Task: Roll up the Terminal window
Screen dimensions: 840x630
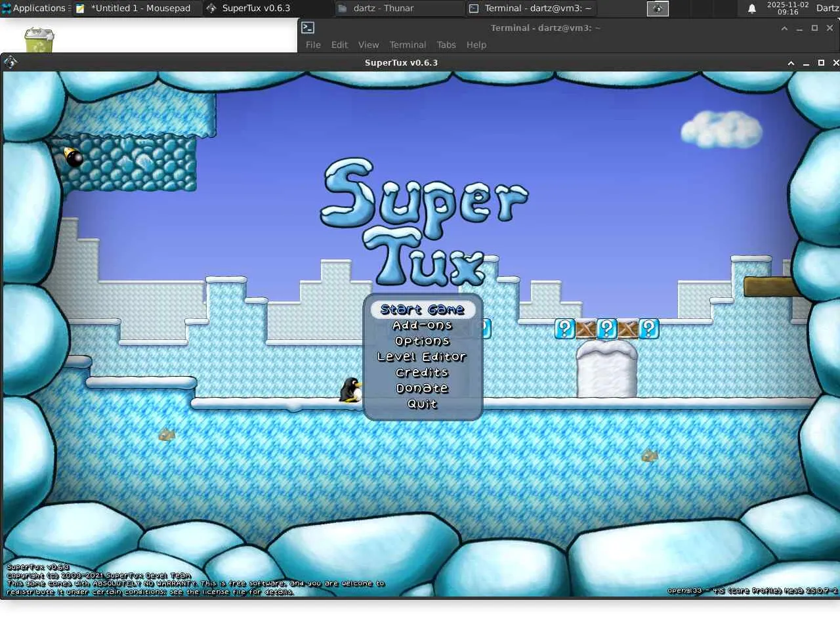Action: coord(784,28)
